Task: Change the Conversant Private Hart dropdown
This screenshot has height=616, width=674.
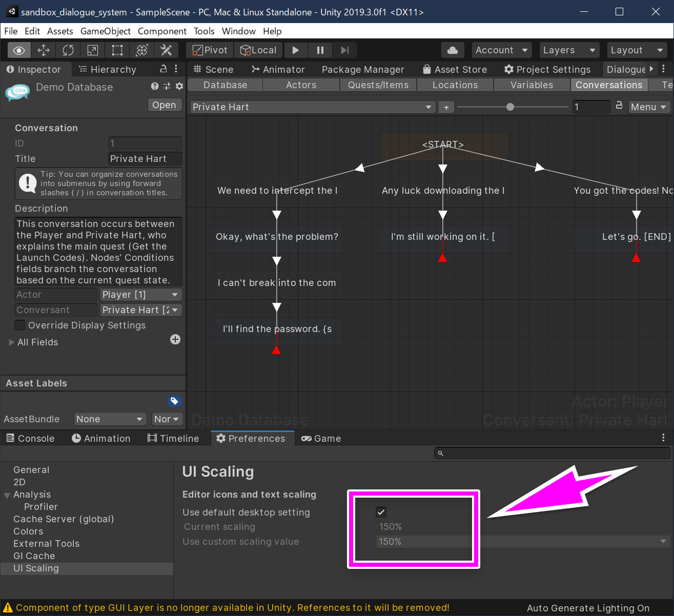Action: (141, 310)
